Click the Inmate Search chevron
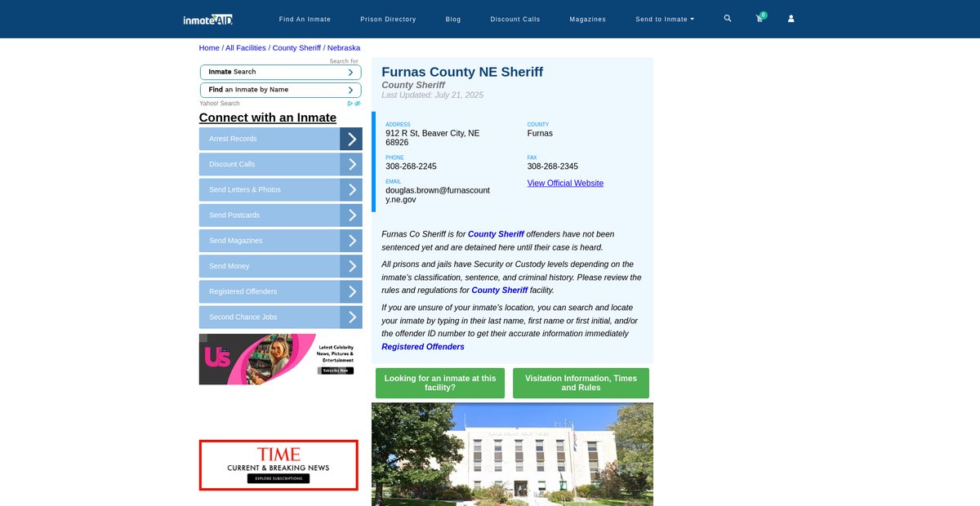This screenshot has height=506, width=980. [x=350, y=72]
